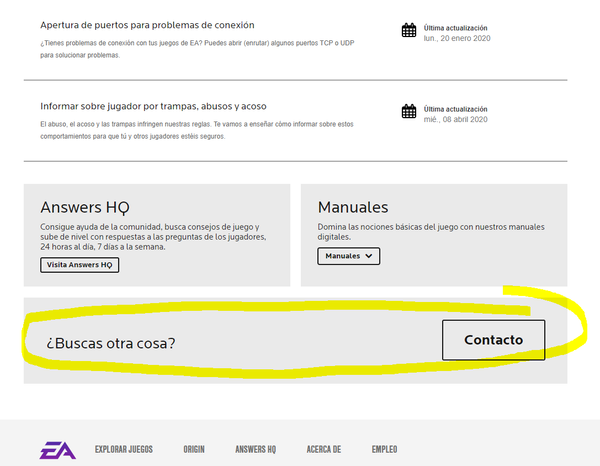The height and width of the screenshot is (466, 600).
Task: Click calendar icon beside 08 abril 2020
Action: tap(409, 111)
